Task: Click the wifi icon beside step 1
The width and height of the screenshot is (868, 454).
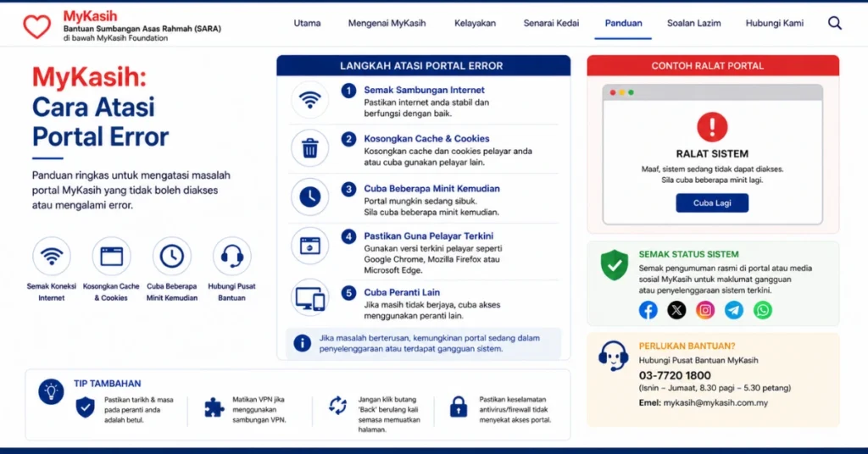Action: point(310,100)
